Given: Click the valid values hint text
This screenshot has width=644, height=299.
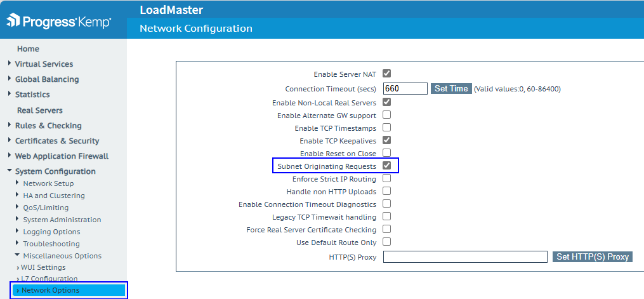Looking at the screenshot, I should 517,89.
